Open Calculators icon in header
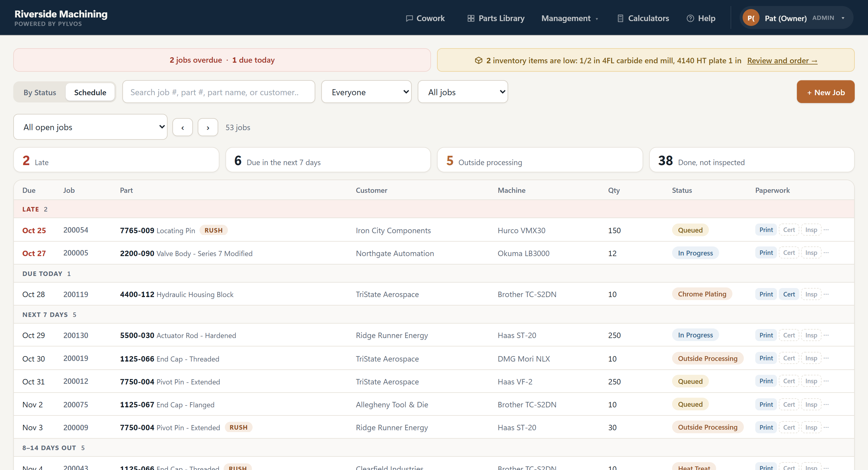Image resolution: width=868 pixels, height=470 pixels. pos(620,18)
